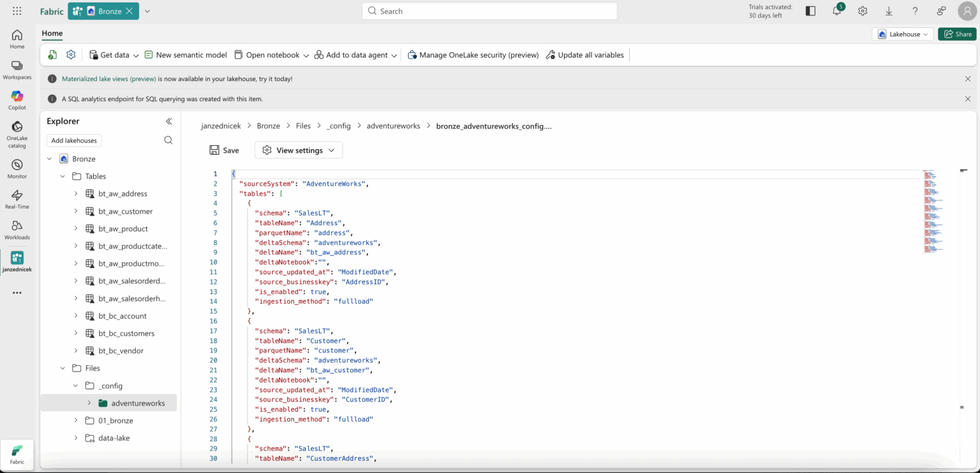This screenshot has width=980, height=473.
Task: Open the top bar Settings gear
Action: (863, 11)
